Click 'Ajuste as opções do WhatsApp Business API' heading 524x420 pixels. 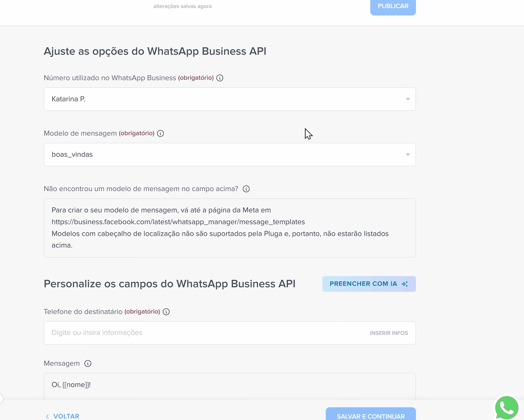pyautogui.click(x=155, y=51)
